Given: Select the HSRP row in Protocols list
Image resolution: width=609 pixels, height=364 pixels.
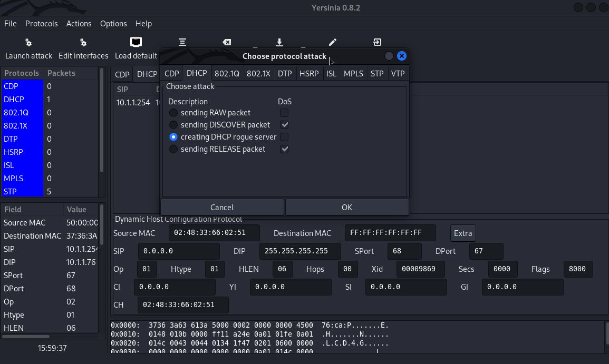Looking at the screenshot, I should (x=22, y=152).
